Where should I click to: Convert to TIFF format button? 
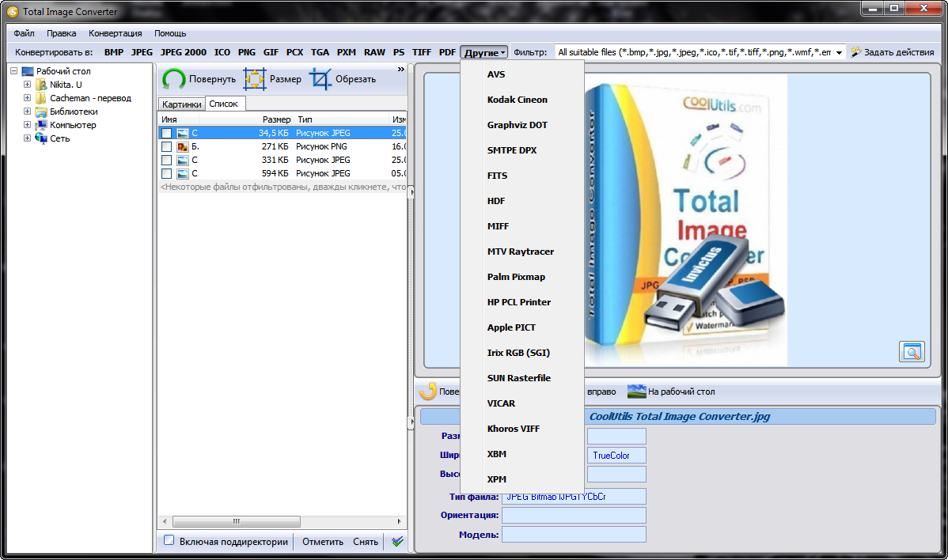point(422,52)
